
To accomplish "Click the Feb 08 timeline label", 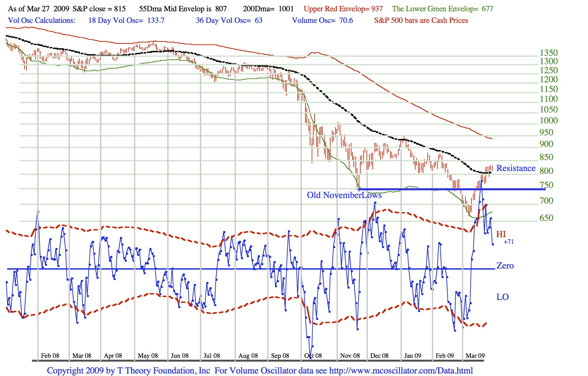I will (50, 356).
